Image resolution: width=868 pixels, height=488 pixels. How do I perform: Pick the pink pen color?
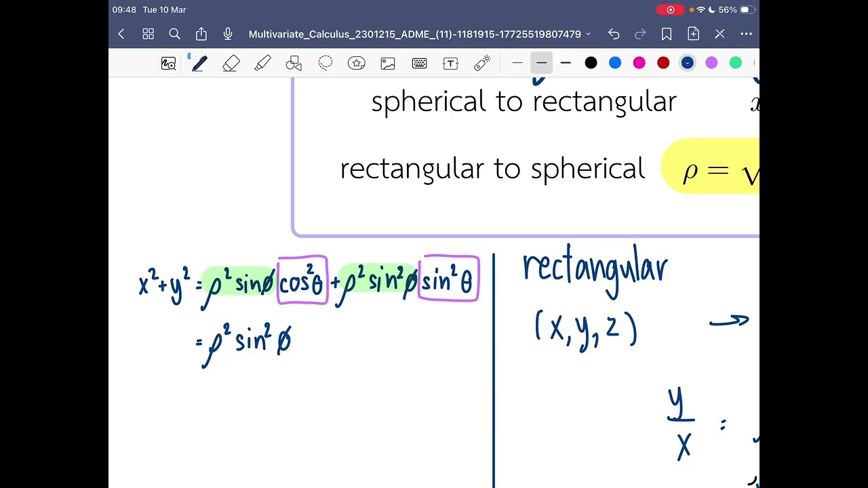pyautogui.click(x=639, y=63)
